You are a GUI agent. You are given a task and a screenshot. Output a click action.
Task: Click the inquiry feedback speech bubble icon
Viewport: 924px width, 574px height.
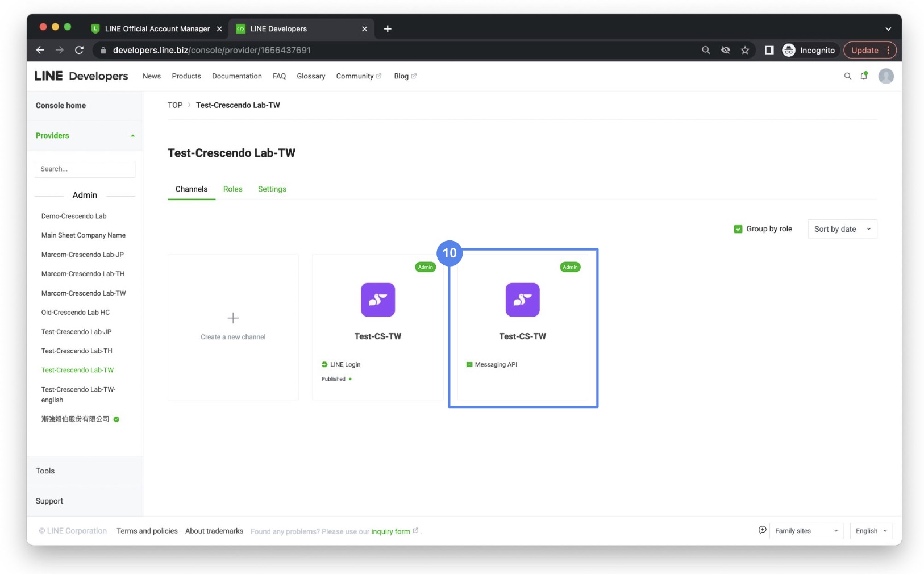[x=762, y=530]
